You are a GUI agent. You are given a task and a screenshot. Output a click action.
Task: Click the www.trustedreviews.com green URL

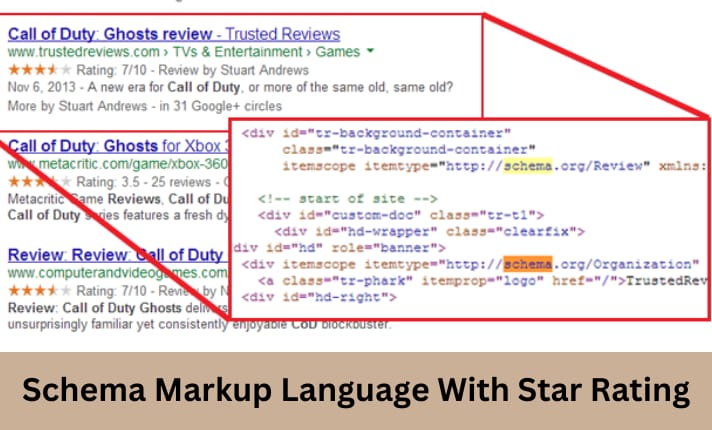pos(84,52)
